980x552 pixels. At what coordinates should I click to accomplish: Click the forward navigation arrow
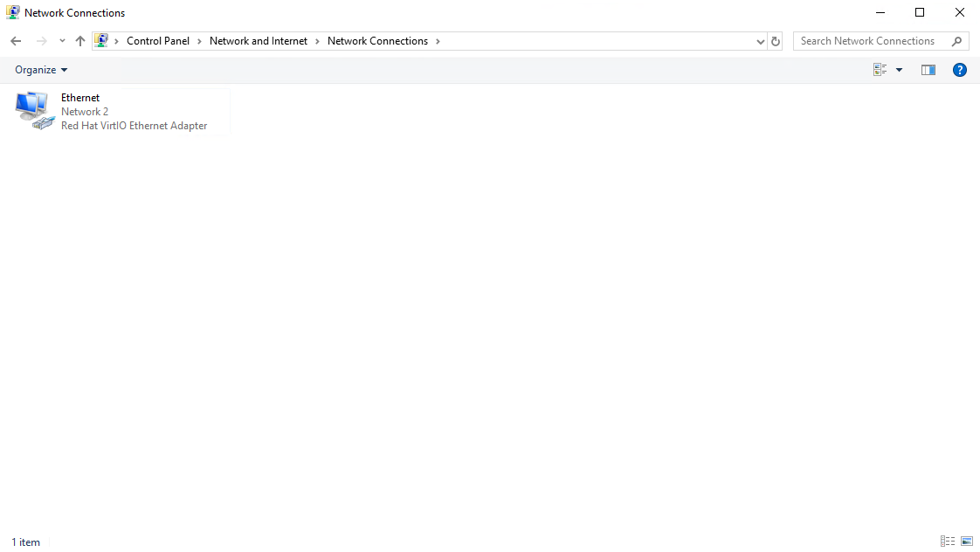pyautogui.click(x=41, y=41)
